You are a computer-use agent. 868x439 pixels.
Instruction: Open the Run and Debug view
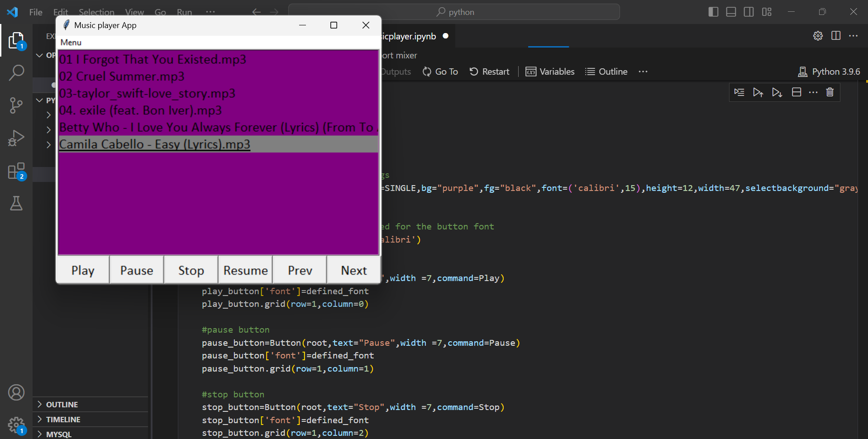click(x=16, y=138)
